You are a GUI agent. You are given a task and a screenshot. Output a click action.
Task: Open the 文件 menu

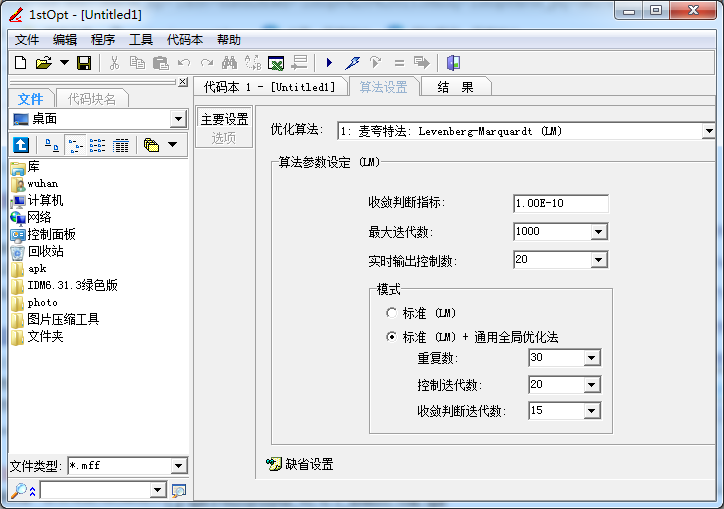coord(27,40)
